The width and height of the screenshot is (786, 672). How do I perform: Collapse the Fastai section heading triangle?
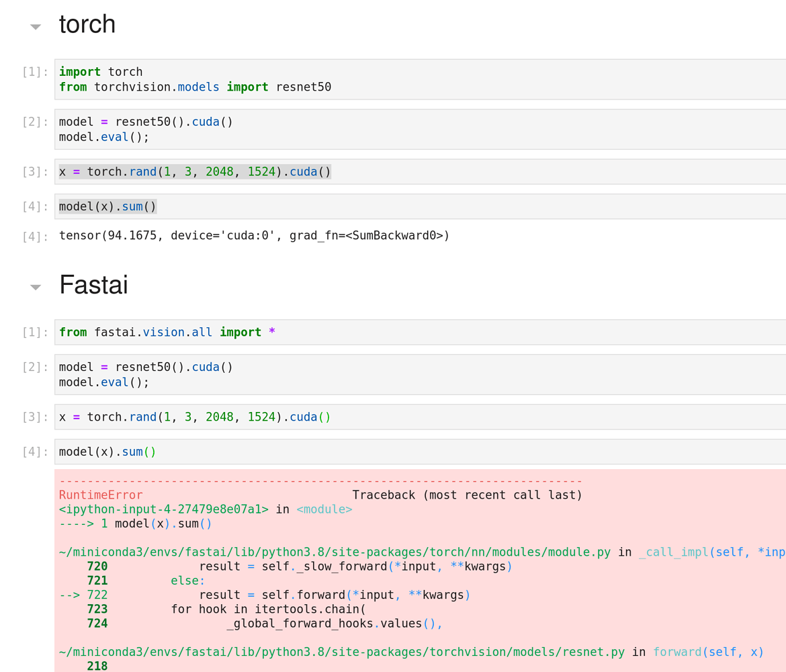coord(34,287)
